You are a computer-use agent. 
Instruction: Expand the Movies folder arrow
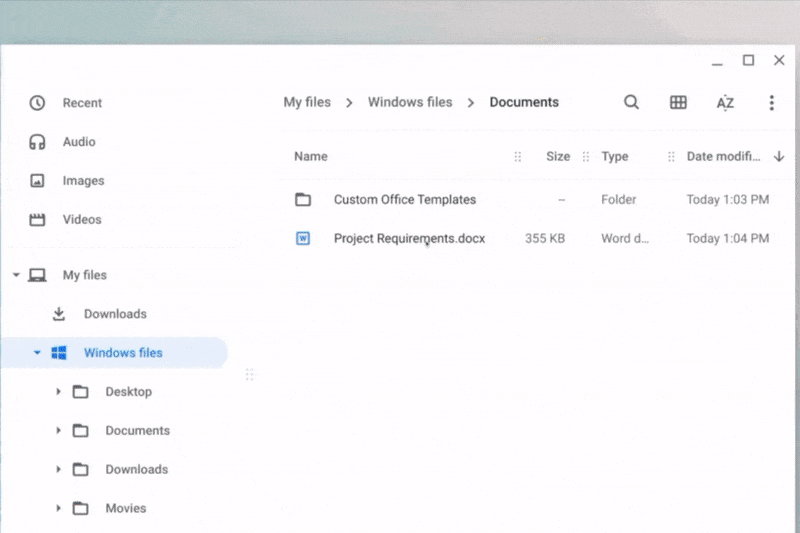click(x=58, y=509)
